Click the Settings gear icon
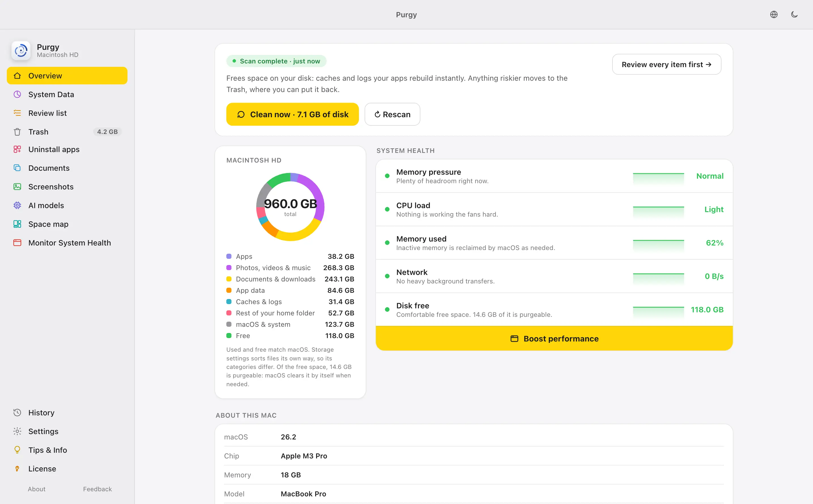The height and width of the screenshot is (504, 813). [x=17, y=431]
